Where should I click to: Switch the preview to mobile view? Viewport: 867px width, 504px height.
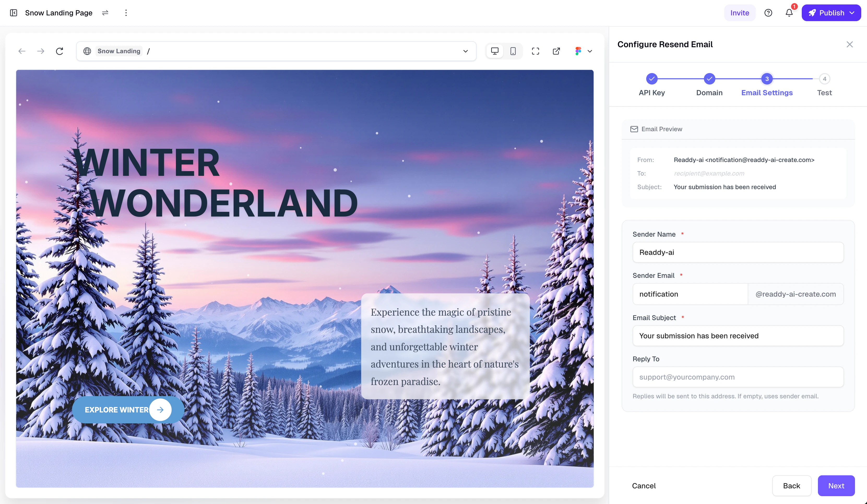[513, 51]
